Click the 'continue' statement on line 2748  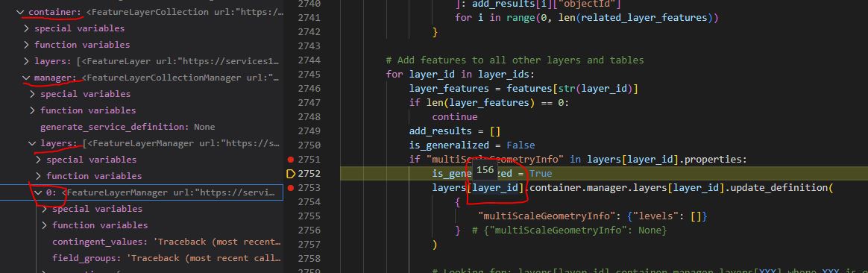coord(455,117)
